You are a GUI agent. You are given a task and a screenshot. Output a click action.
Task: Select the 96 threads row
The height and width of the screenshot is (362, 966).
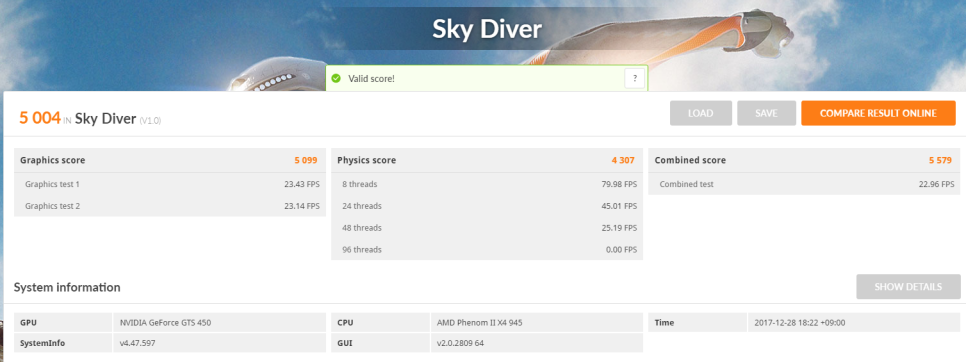point(487,249)
